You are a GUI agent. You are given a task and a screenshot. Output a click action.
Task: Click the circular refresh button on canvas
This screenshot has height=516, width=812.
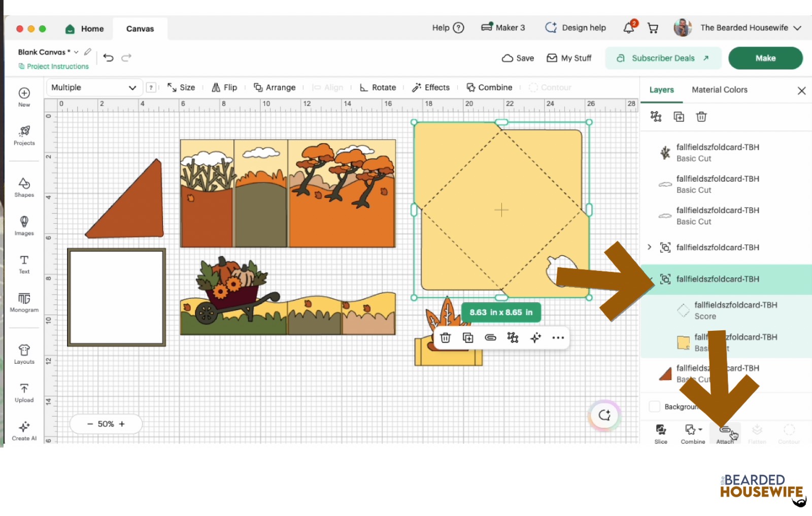[604, 415]
